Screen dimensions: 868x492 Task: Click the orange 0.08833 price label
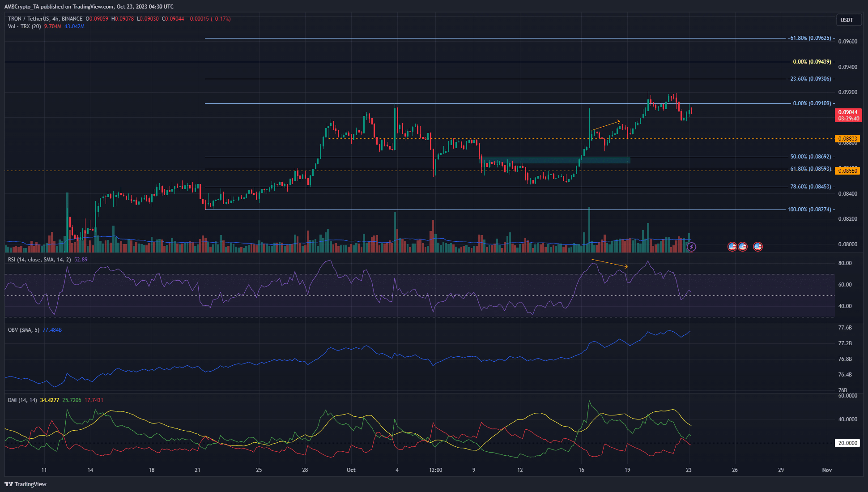click(847, 139)
